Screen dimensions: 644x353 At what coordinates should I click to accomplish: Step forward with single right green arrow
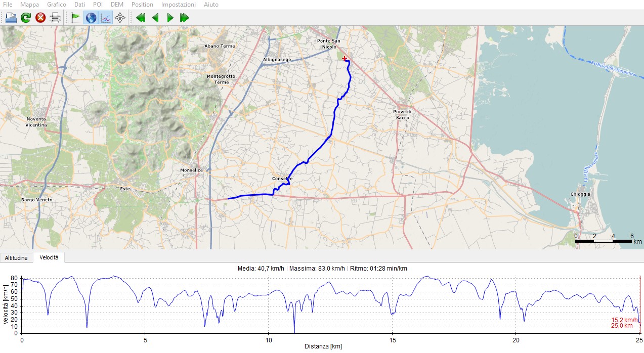[x=170, y=18]
